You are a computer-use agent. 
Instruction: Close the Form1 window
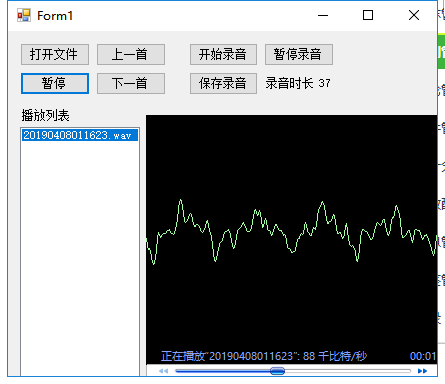click(x=414, y=15)
